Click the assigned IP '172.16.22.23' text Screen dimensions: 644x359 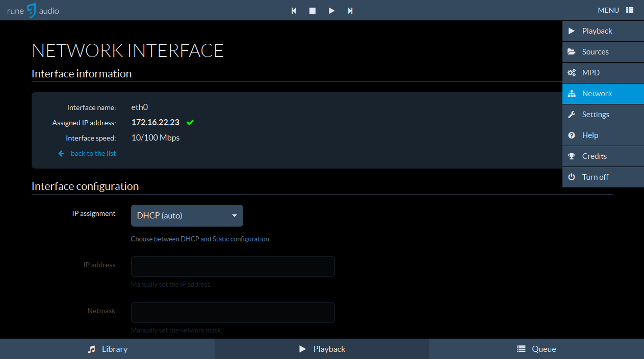(x=156, y=123)
